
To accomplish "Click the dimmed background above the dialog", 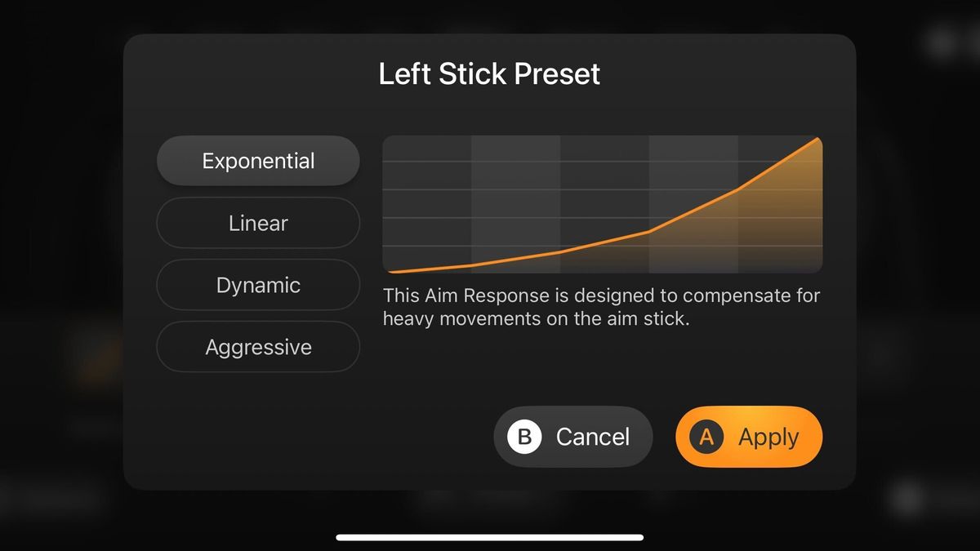I will pos(490,16).
